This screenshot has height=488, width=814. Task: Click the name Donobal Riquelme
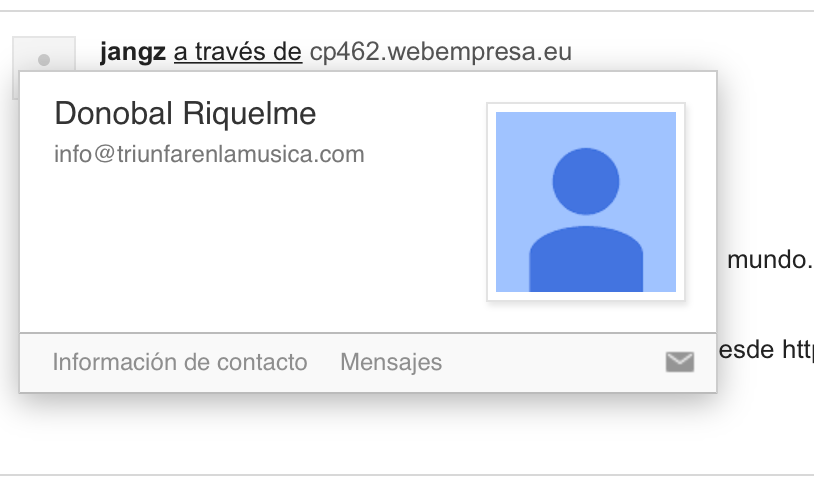pos(185,113)
